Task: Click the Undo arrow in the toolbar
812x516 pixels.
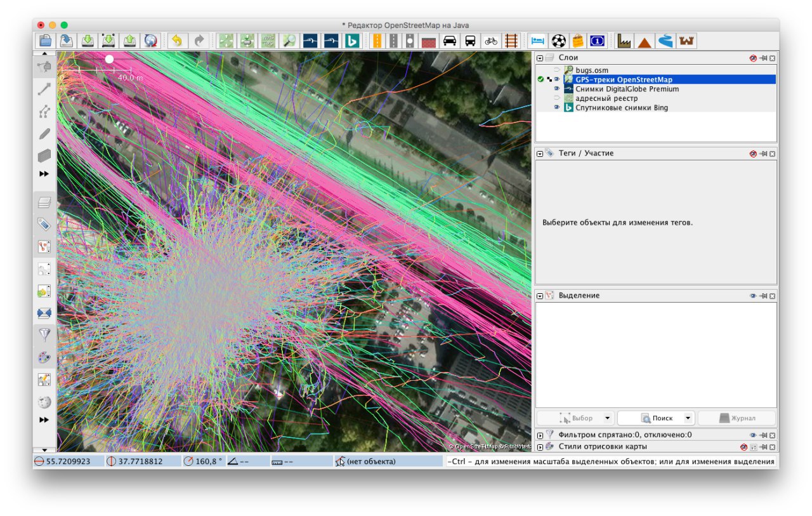Action: [x=176, y=41]
